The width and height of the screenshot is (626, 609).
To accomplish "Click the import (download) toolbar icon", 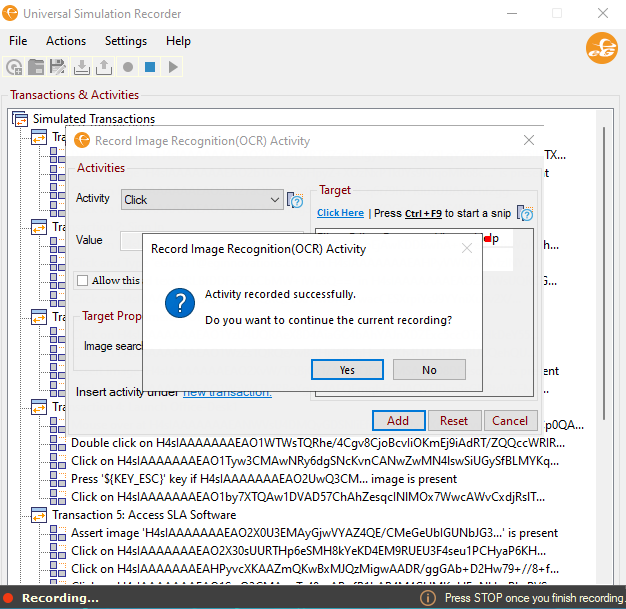I will click(82, 67).
